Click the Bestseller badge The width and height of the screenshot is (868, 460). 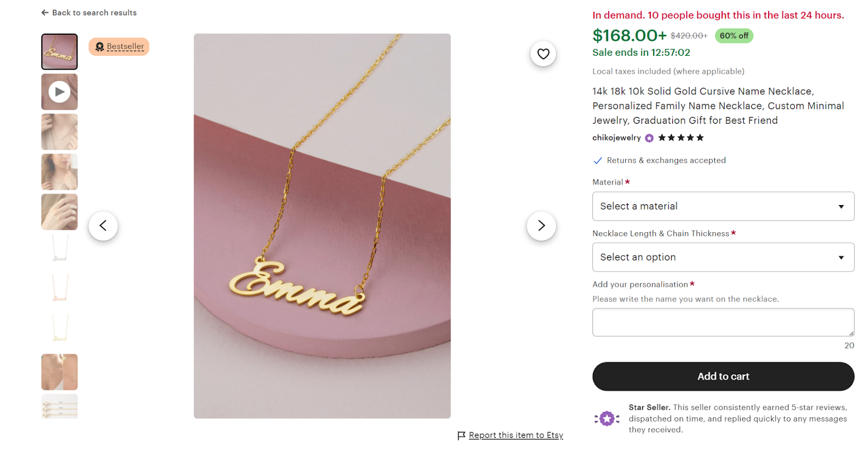[x=118, y=46]
